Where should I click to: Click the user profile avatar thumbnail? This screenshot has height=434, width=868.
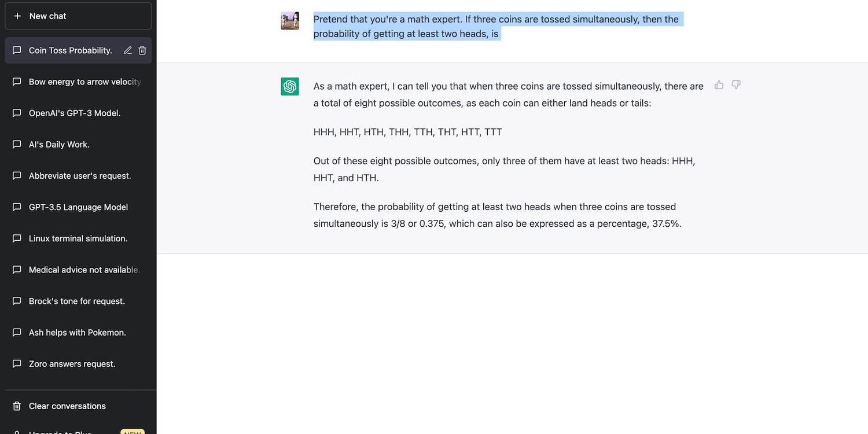[x=290, y=21]
